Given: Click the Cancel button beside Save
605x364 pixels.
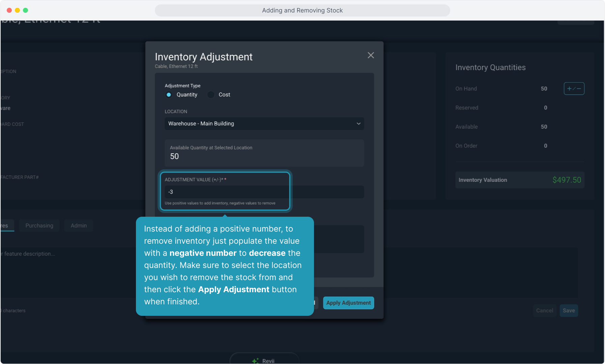Looking at the screenshot, I should pos(544,310).
